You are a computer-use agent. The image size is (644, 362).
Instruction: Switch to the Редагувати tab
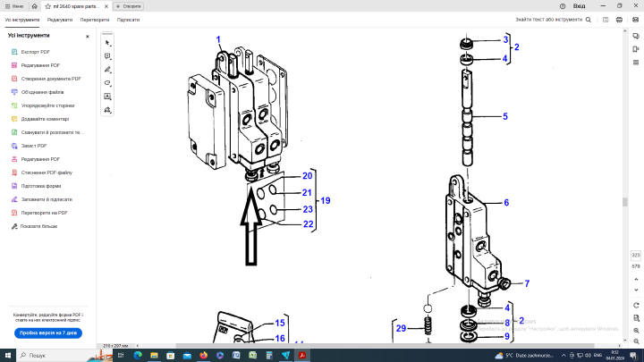tap(61, 19)
